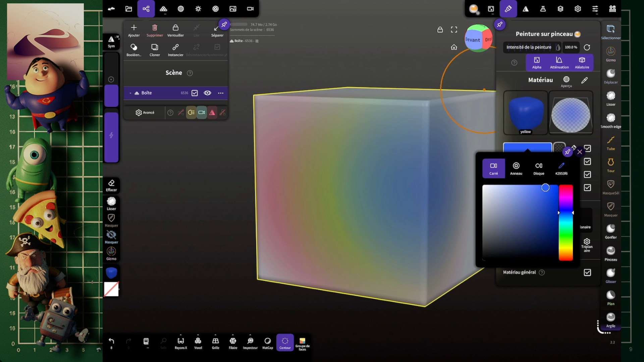Activate the Déplacer move tool

(x=610, y=76)
